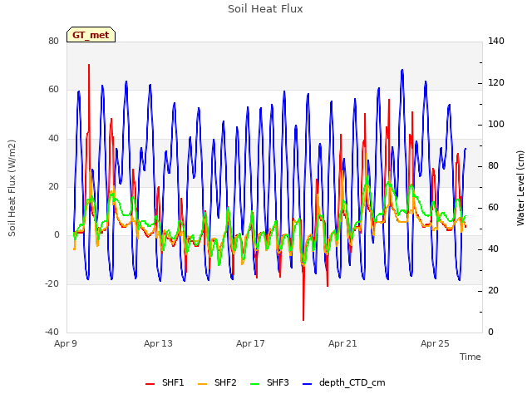Viewport: 532px width, 399px height.
Task: Toggle the SHF2 legend entry
Action: (217, 383)
